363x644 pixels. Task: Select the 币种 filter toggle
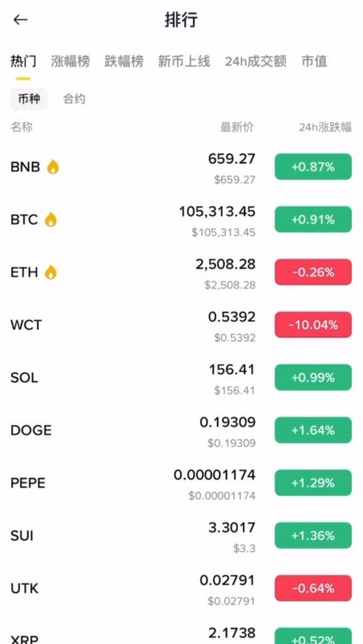29,99
